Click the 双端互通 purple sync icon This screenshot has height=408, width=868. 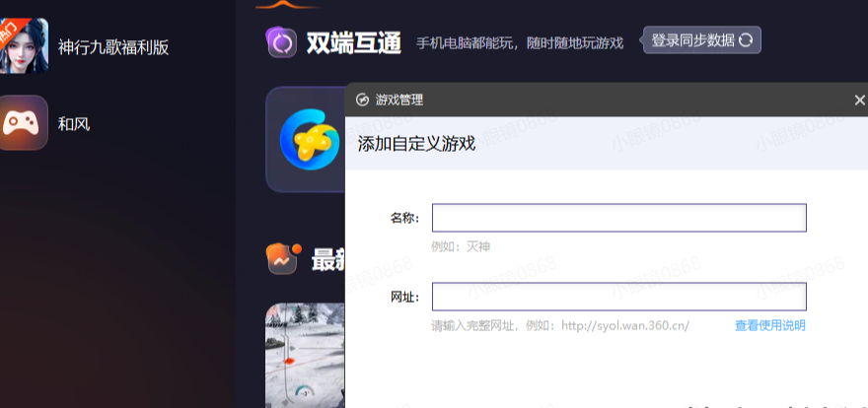coord(282,42)
